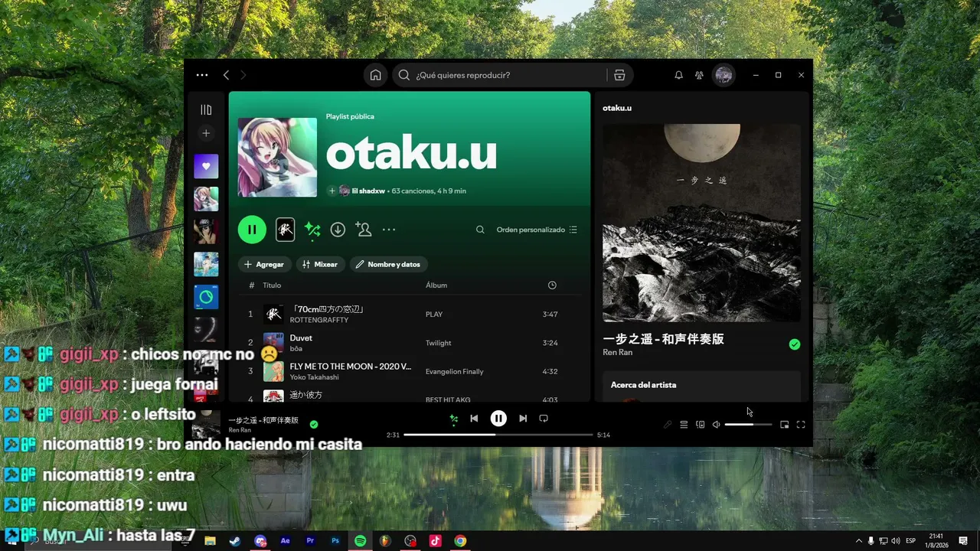Viewport: 980px width, 551px height.
Task: Open more options for otaku.u playlist
Action: point(389,230)
